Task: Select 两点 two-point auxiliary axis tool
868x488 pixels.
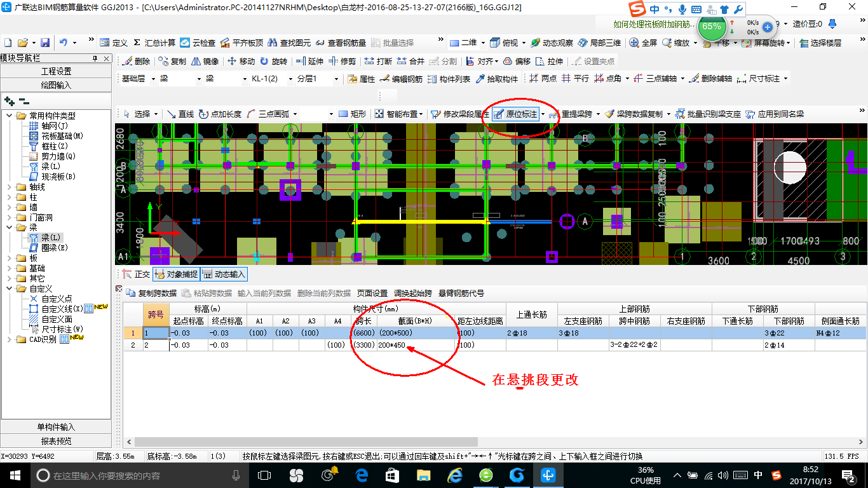Action: click(x=543, y=79)
